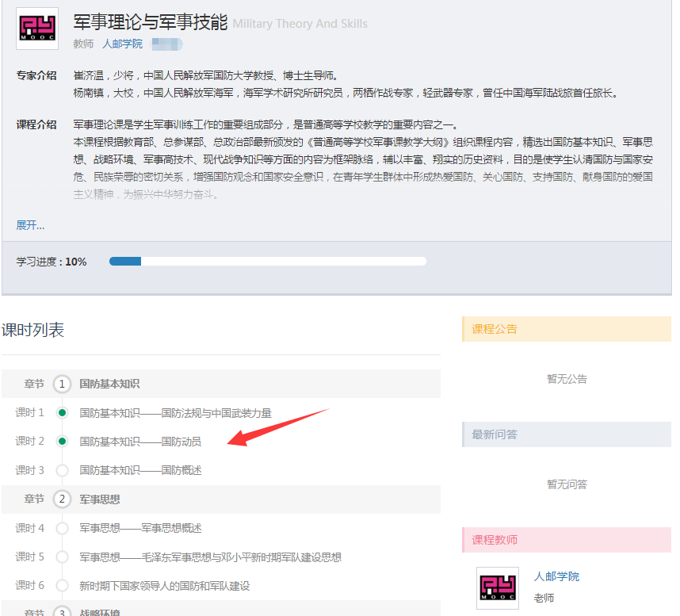Image resolution: width=680 pixels, height=616 pixels.
Task: Click the gray status circle beside 课时3
Action: pyautogui.click(x=62, y=469)
